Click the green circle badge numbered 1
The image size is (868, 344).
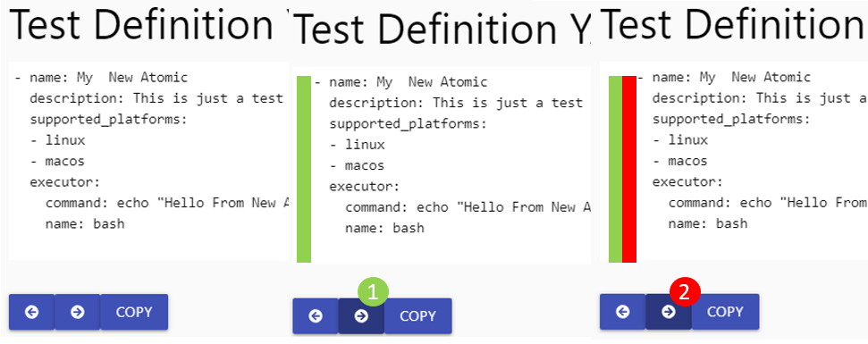pos(373,292)
